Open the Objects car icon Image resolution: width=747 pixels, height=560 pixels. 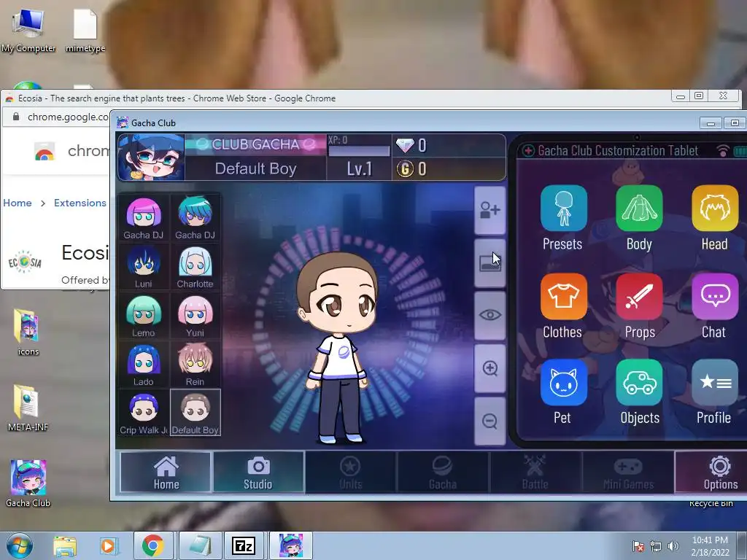[x=639, y=382]
